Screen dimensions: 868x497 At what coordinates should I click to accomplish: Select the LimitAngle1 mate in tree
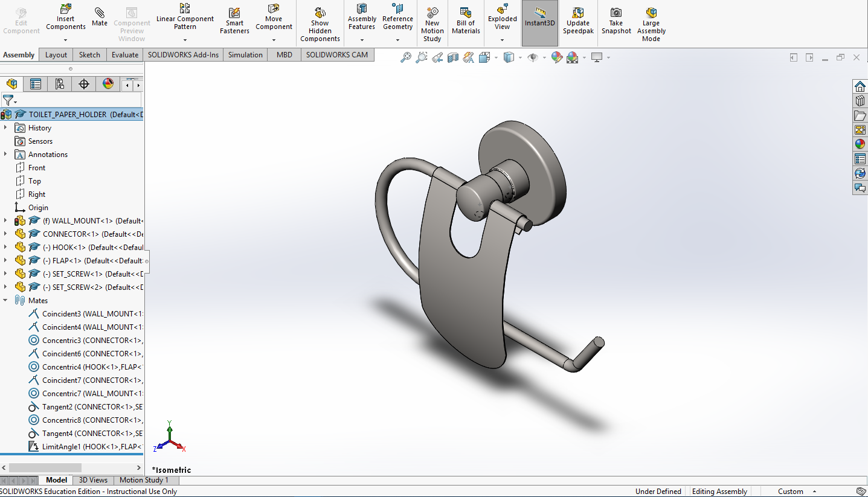click(61, 447)
